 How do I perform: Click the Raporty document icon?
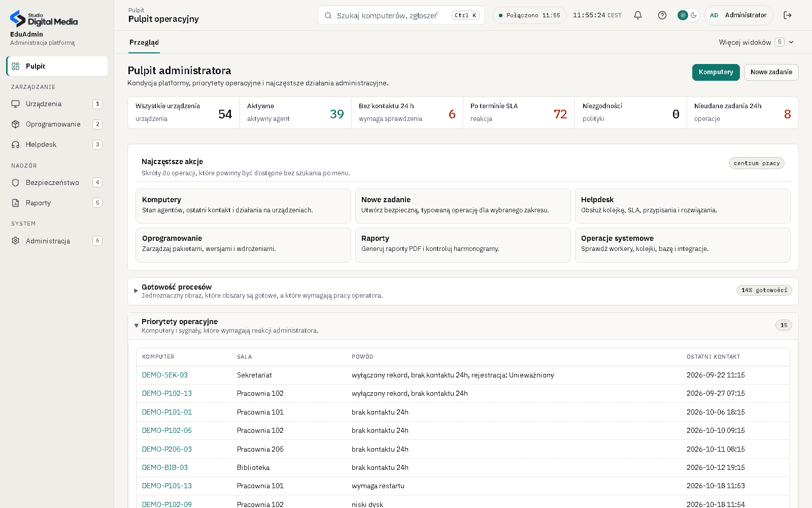(16, 203)
